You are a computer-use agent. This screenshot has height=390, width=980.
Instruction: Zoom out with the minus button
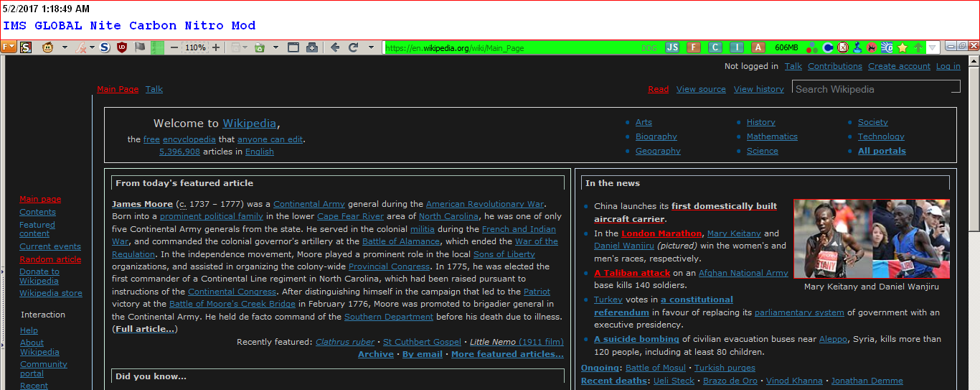(174, 47)
